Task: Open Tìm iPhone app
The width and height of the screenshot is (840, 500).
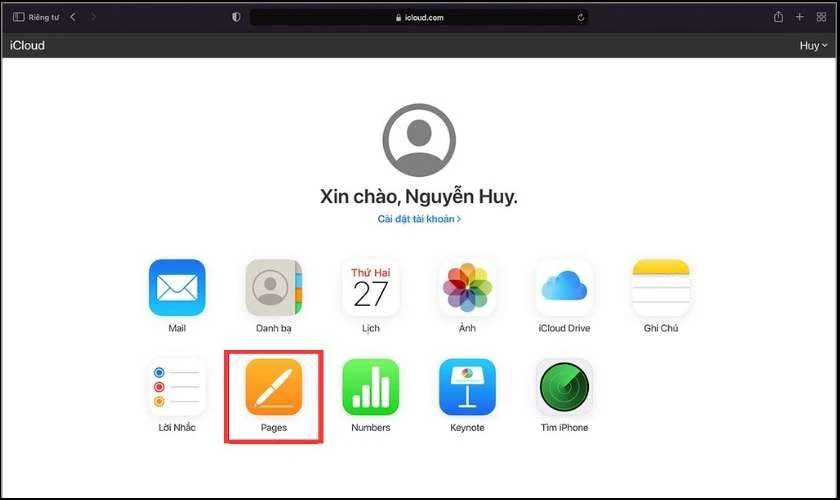Action: (x=564, y=387)
